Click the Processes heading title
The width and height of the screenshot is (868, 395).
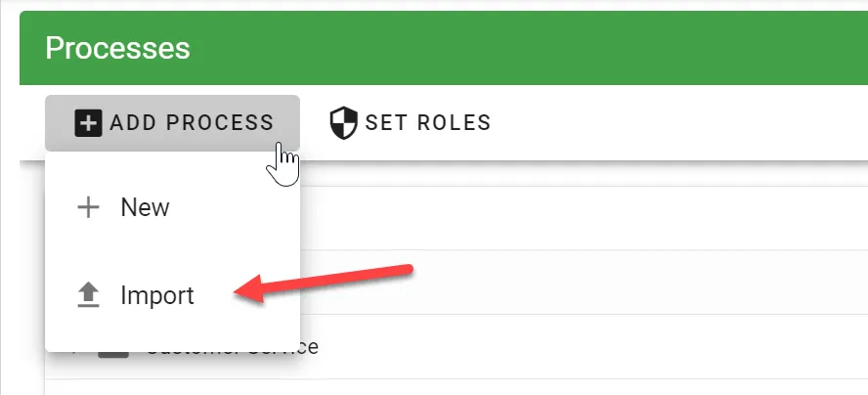pos(117,48)
